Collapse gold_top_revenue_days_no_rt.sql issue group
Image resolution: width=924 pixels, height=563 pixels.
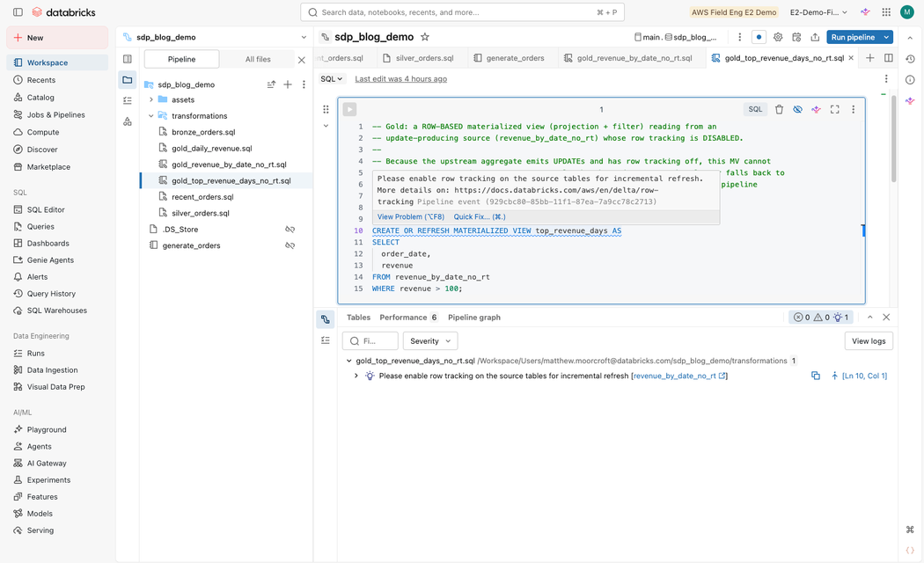pyautogui.click(x=348, y=361)
